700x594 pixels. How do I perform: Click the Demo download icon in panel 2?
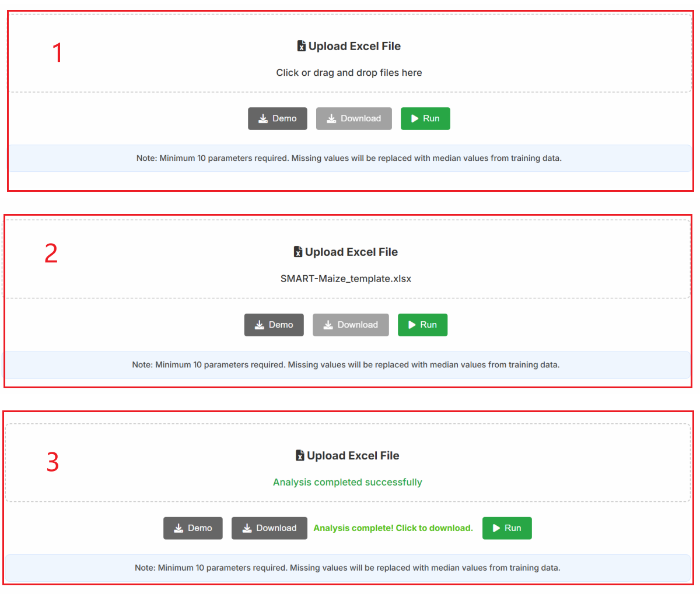coord(260,325)
